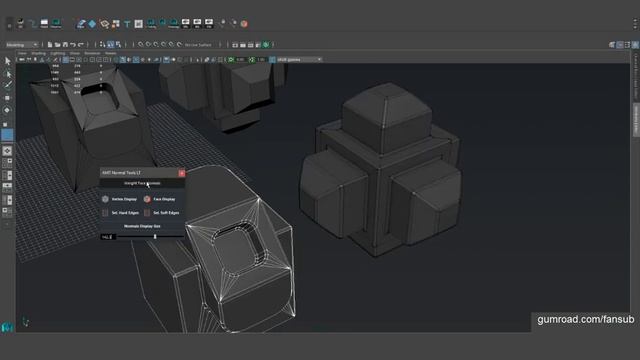Click the Normals Display Size value field
This screenshot has width=640, height=360.
[108, 237]
